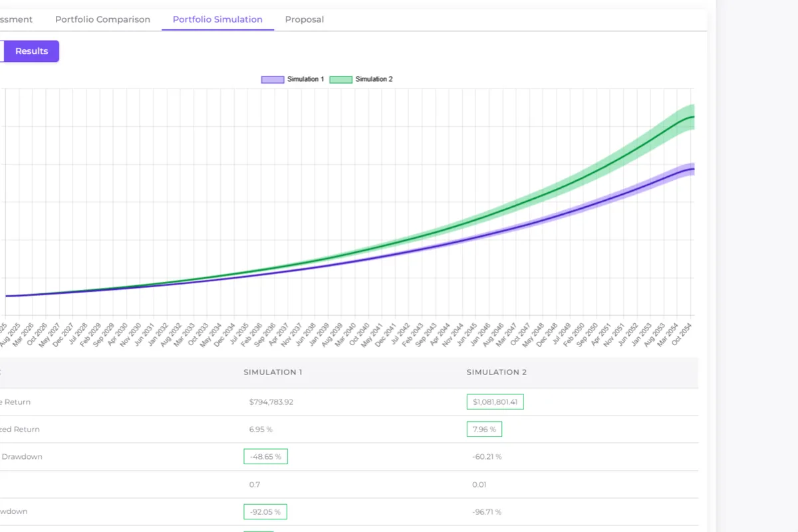798x532 pixels.
Task: Select the -60.21 % drawdown value
Action: coord(487,457)
